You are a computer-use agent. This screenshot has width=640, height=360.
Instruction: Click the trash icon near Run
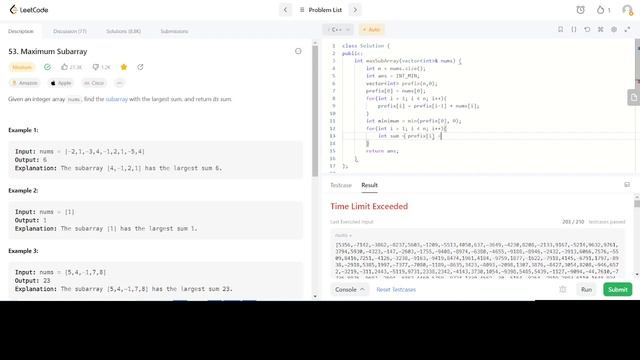563,289
